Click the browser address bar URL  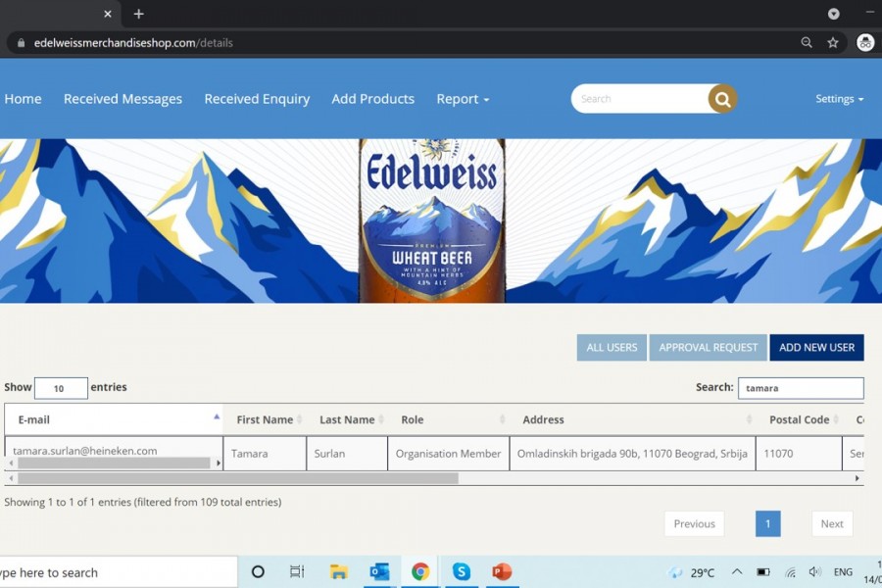point(133,43)
